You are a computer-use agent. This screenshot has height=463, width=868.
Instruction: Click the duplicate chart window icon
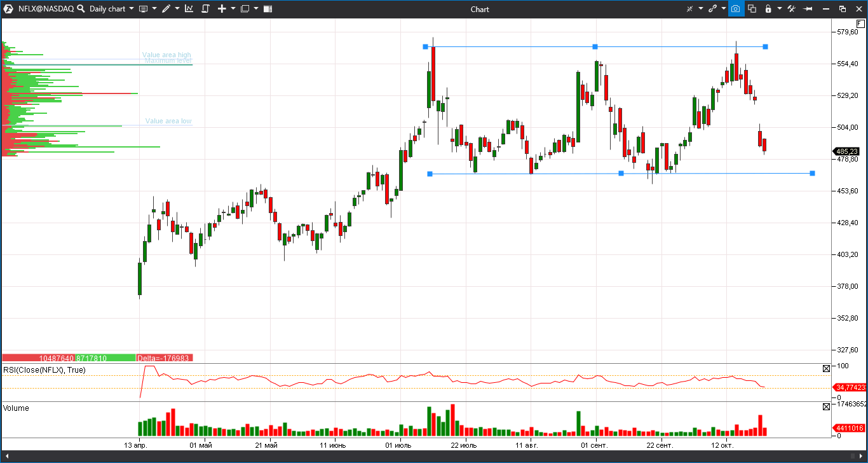752,9
